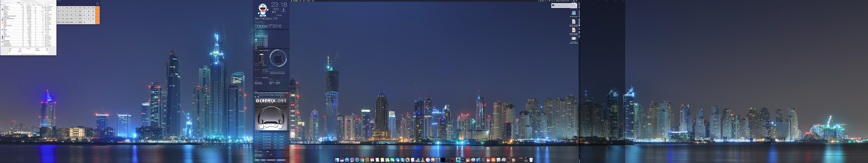Select kernel_task process row
The width and height of the screenshot is (868, 163).
pos(28,12)
